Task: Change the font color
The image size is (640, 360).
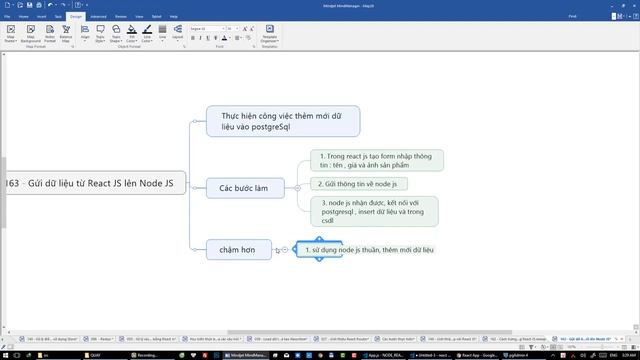Action: tap(224, 38)
